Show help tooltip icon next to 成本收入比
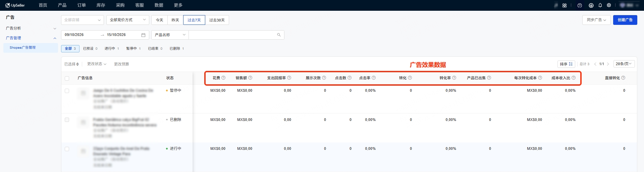Image resolution: width=644 pixels, height=172 pixels. (x=574, y=78)
